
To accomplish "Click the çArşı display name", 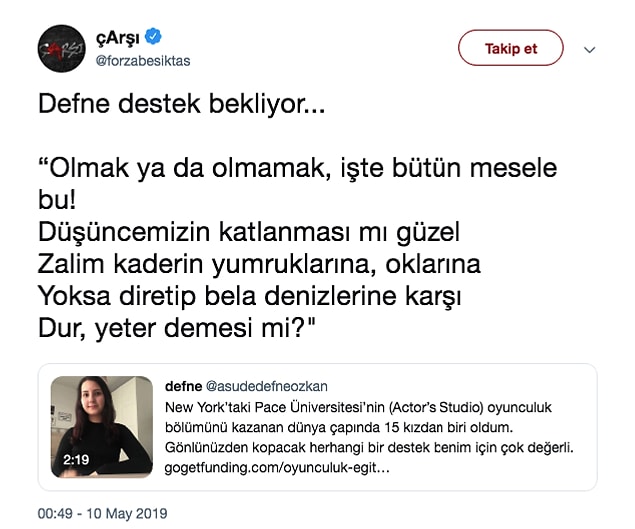I will 117,38.
